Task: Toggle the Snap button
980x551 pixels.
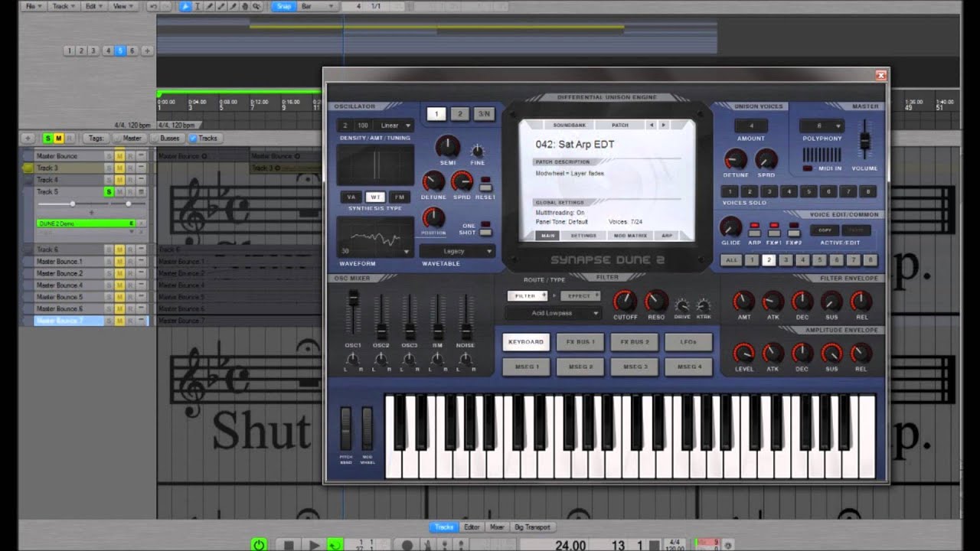Action: 284,6
